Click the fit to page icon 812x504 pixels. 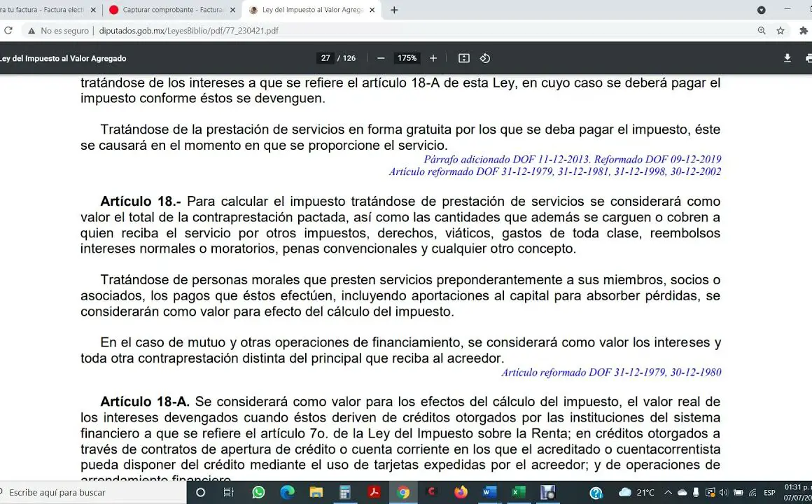click(x=463, y=58)
